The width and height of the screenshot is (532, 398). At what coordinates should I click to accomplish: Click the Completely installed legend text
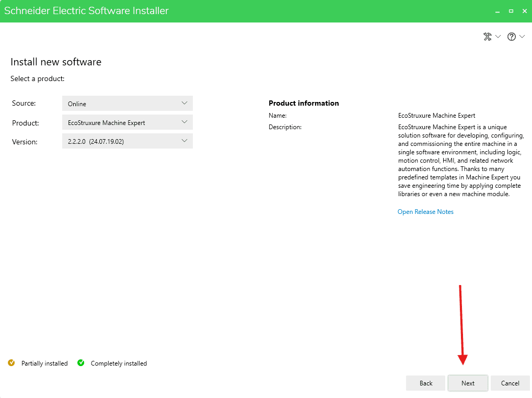pos(119,363)
